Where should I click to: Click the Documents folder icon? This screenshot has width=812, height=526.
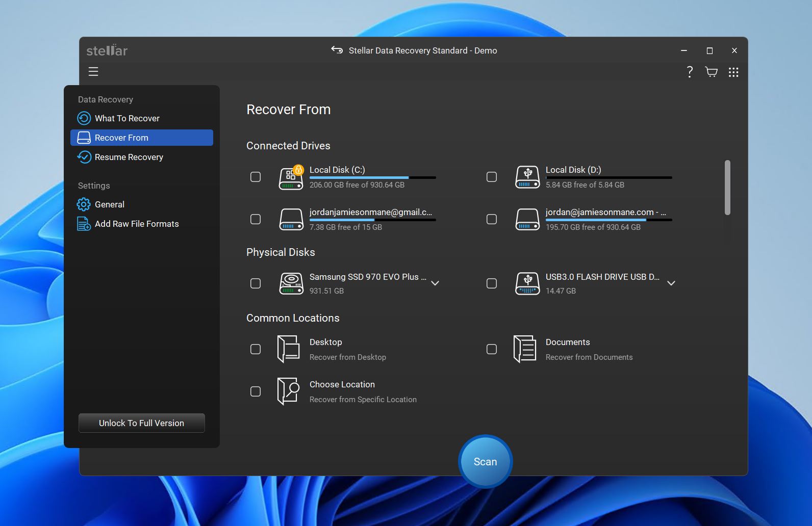coord(525,349)
